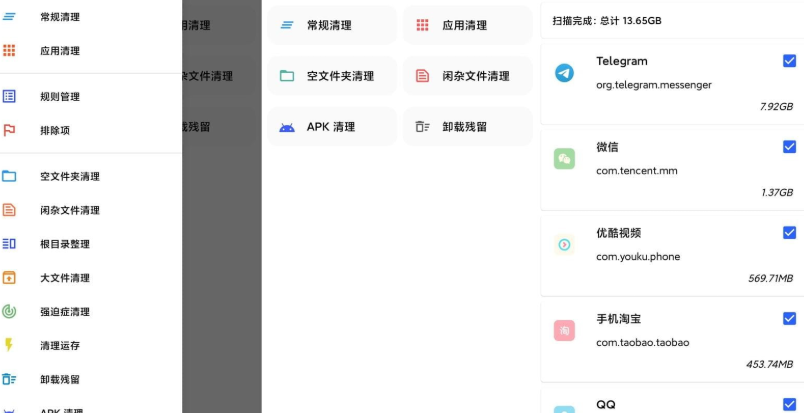Select 空文件夹清理 in the side drawer
804x413 pixels.
point(91,176)
